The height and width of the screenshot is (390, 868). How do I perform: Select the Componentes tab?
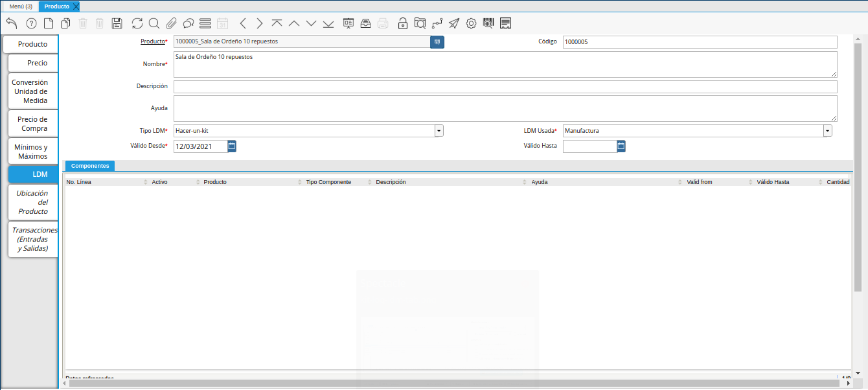click(90, 166)
